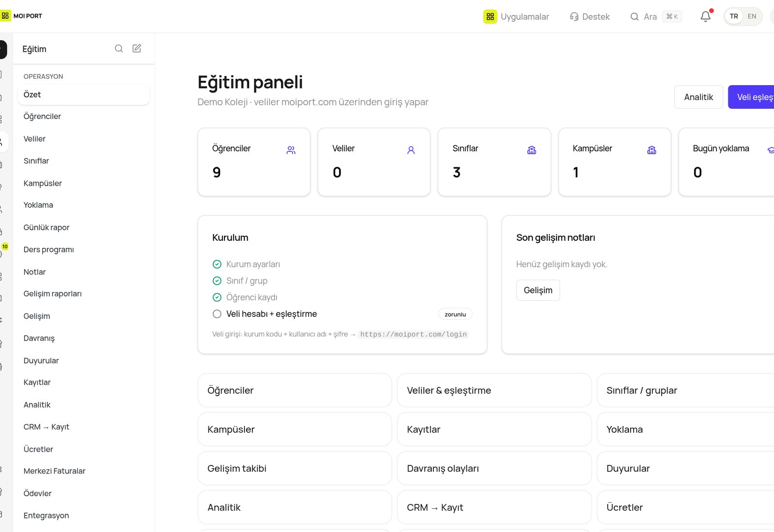This screenshot has width=774, height=532.
Task: Toggle the Veli hesabı + eşleştirme circle
Action: [217, 314]
